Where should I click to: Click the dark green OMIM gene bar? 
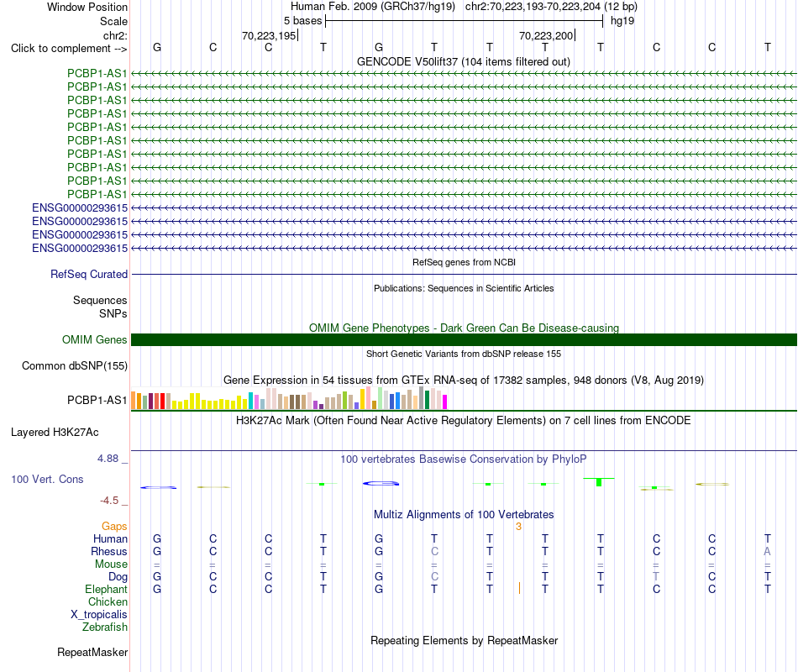[x=464, y=340]
